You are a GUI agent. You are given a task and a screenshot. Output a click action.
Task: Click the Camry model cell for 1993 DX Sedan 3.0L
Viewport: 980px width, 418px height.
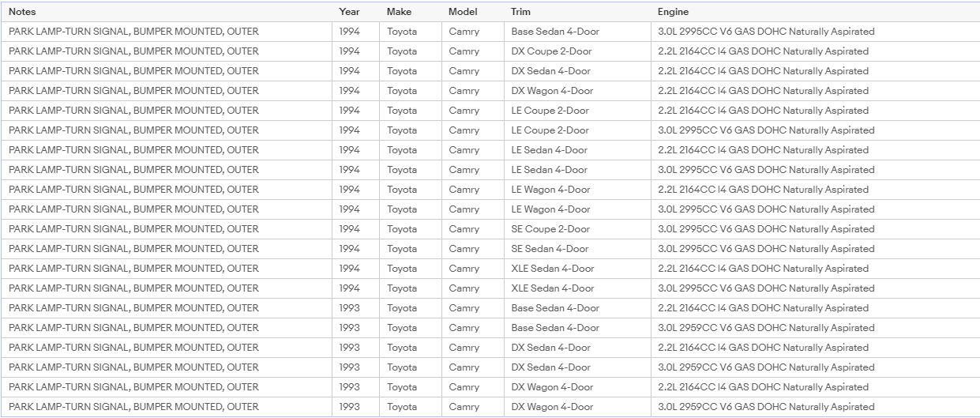pos(472,367)
